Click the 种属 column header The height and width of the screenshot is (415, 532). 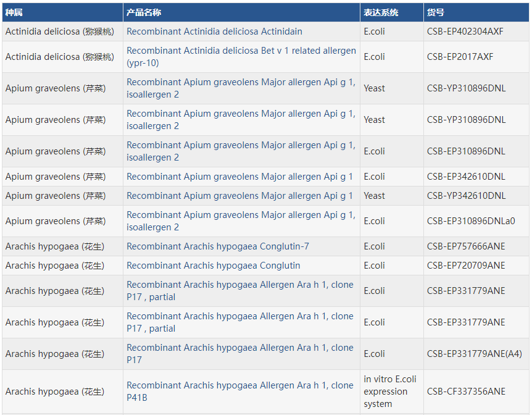tap(14, 12)
